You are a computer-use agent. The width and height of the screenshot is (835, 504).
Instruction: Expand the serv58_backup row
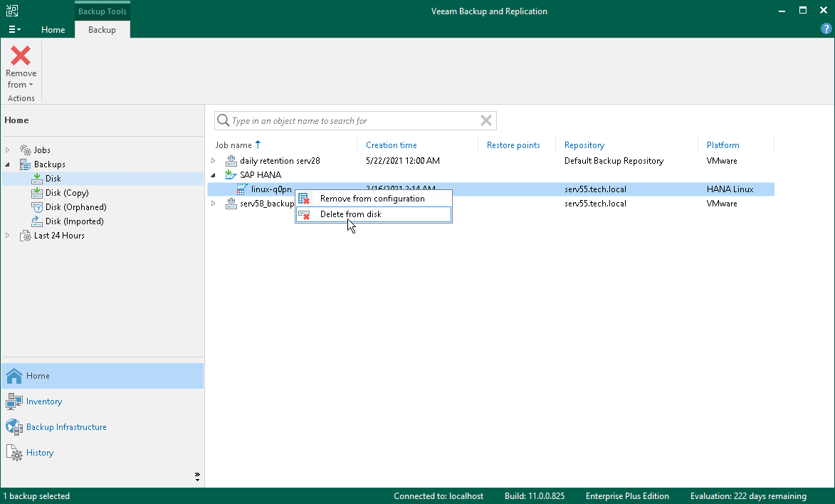(213, 204)
